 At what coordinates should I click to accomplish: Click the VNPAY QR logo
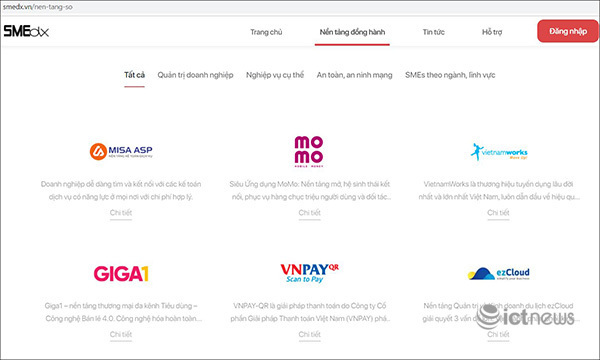(309, 273)
